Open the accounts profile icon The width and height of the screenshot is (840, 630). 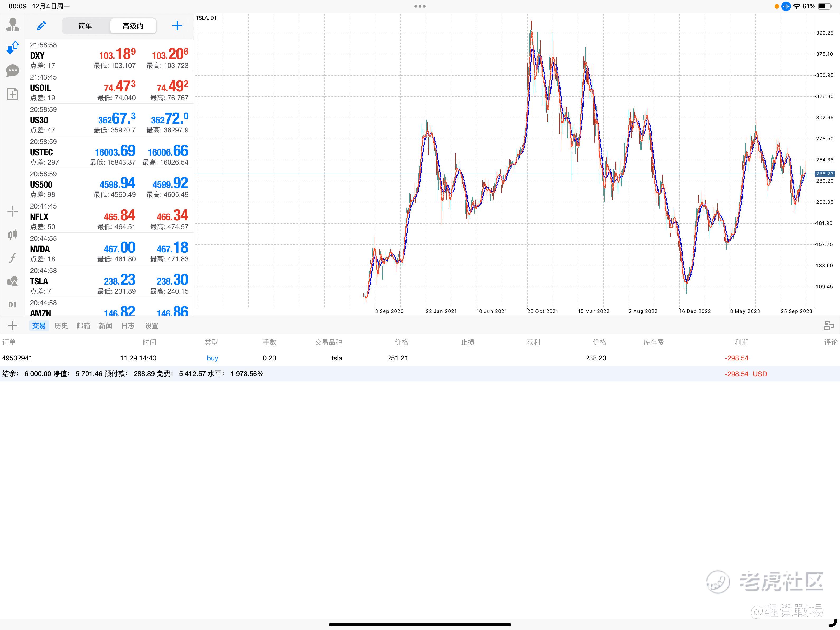coord(12,25)
